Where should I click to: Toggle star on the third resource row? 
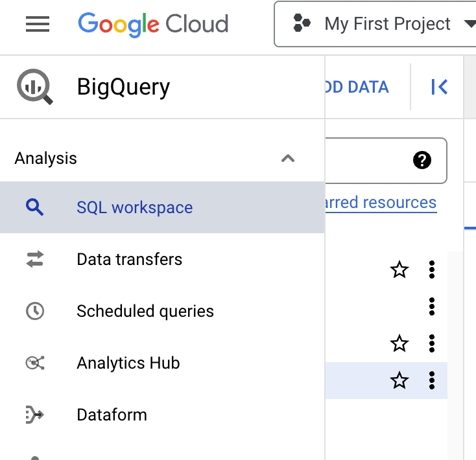[x=399, y=343]
